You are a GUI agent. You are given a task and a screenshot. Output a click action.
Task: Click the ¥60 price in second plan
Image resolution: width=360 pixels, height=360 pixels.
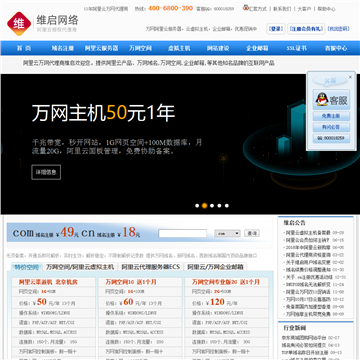click(128, 302)
